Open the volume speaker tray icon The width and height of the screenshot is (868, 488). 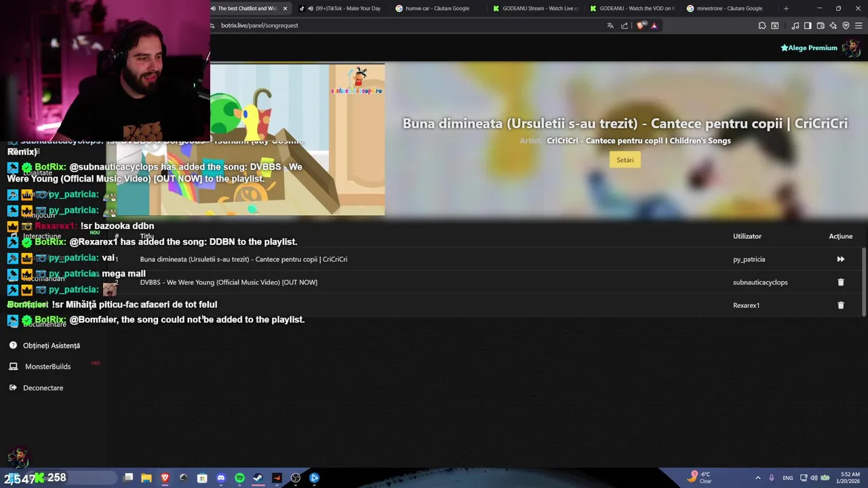814,478
